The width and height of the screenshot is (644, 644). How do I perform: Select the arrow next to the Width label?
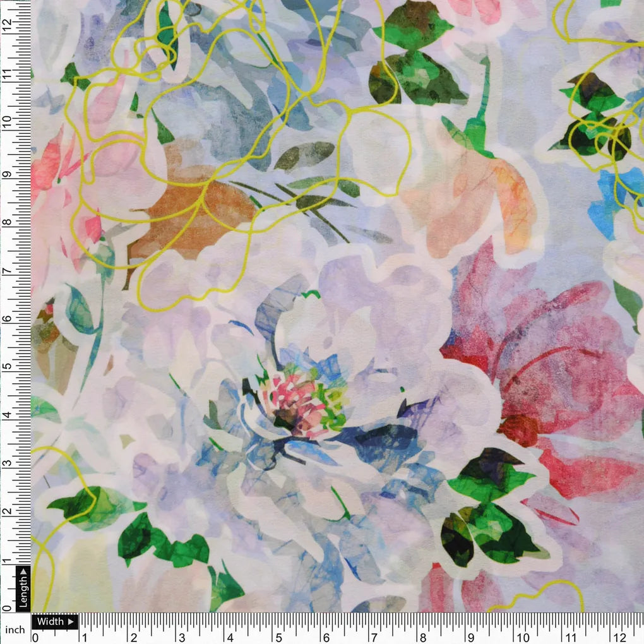pos(71,621)
